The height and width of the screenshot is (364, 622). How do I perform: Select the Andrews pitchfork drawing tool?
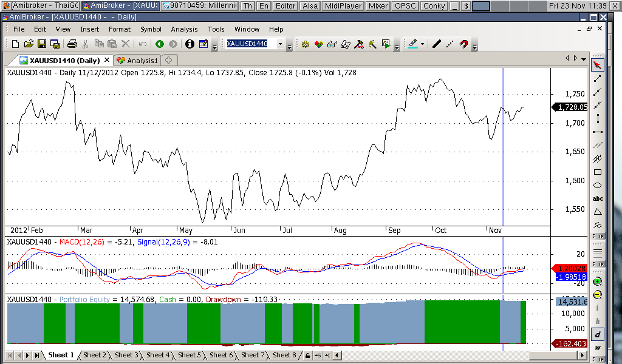[598, 225]
